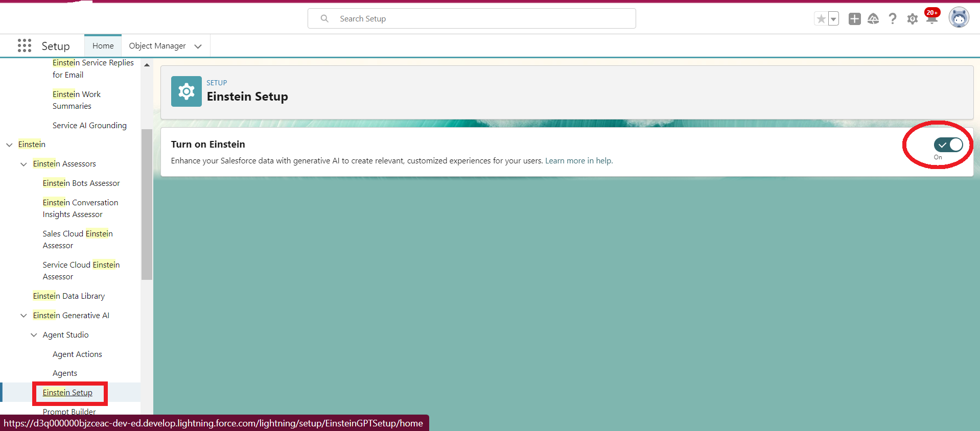The width and height of the screenshot is (980, 431).
Task: Click the SETUP breadcrumb text
Action: 217,83
